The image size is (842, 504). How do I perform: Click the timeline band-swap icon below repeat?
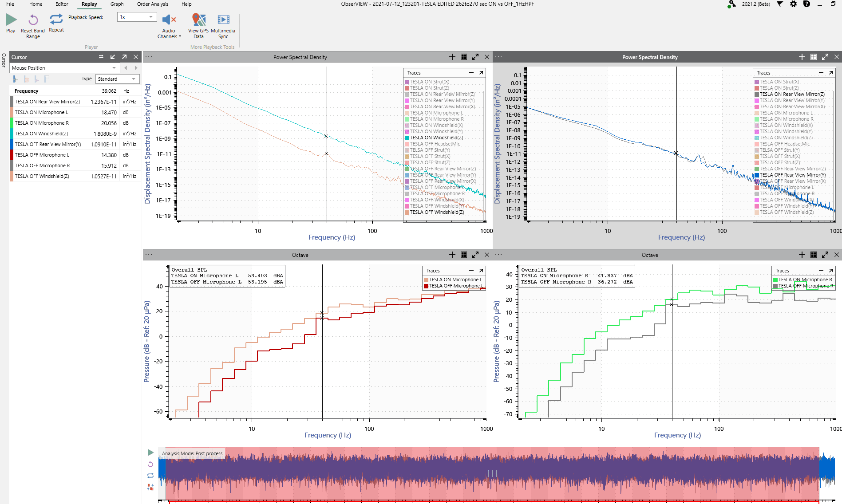point(150,487)
